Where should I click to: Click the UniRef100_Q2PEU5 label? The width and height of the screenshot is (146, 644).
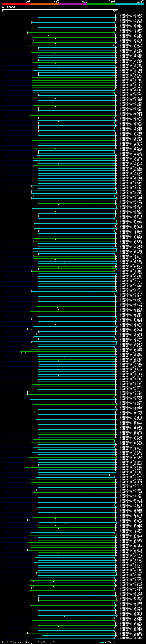[x=131, y=349]
